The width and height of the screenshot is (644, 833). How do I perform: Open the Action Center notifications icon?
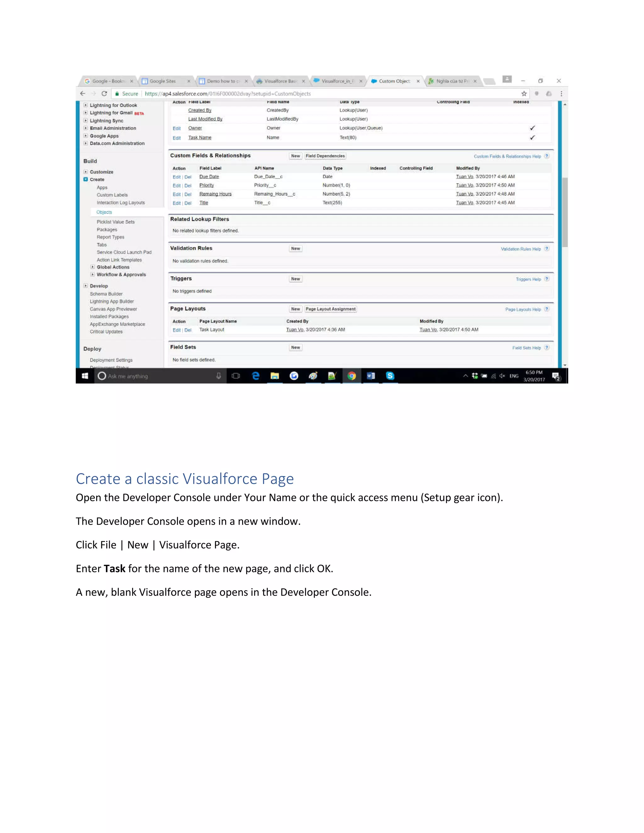(x=556, y=377)
